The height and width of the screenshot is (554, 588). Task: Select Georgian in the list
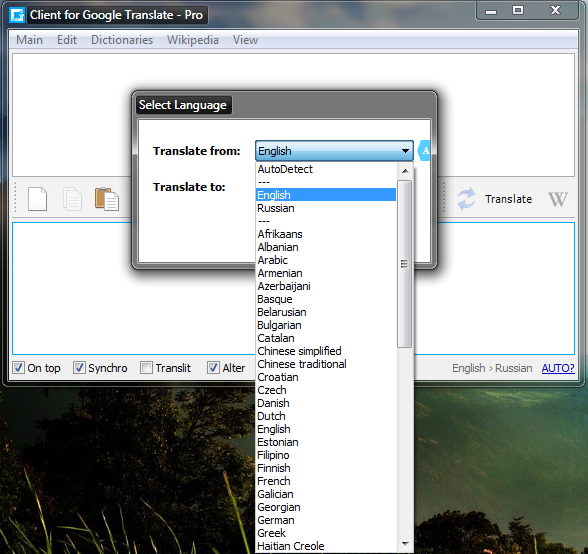click(326, 507)
